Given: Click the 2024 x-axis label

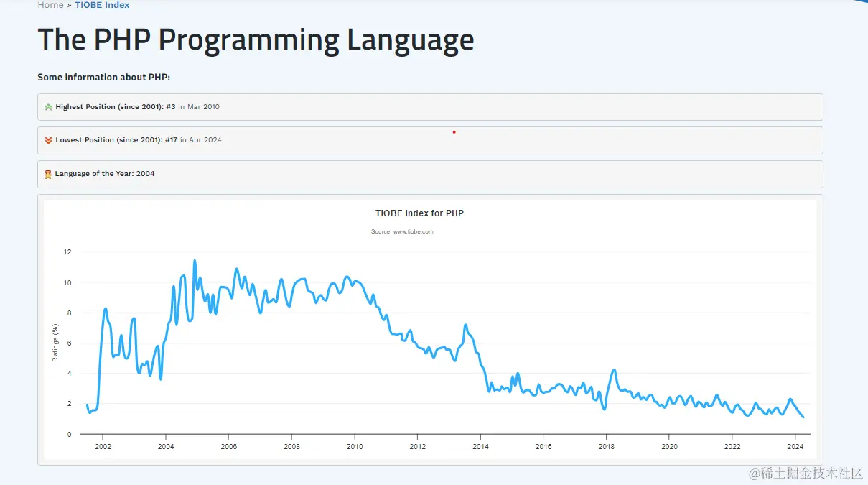Looking at the screenshot, I should pos(795,446).
